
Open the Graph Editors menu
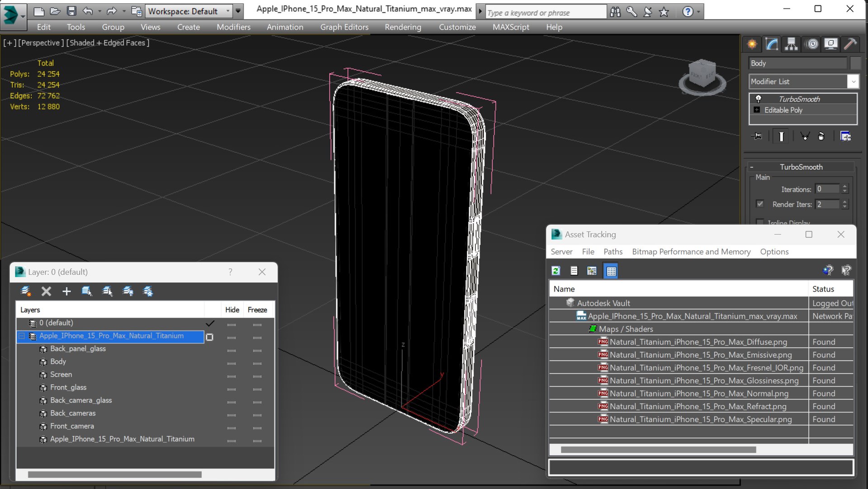pos(344,27)
